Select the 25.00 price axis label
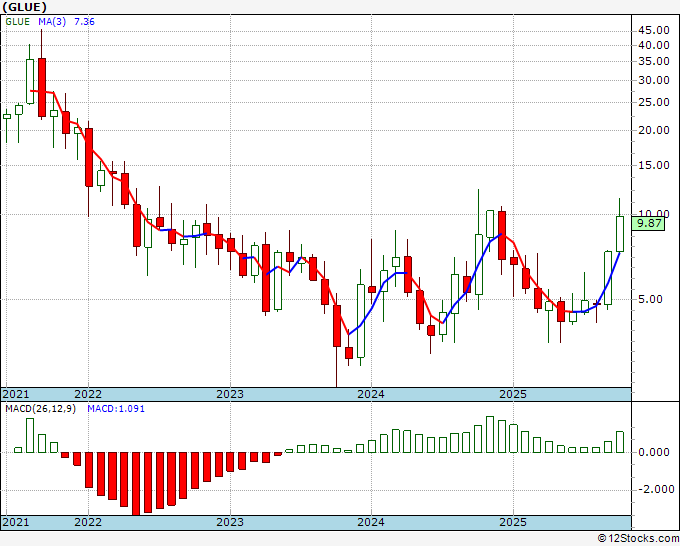The height and width of the screenshot is (546, 680). 654,102
